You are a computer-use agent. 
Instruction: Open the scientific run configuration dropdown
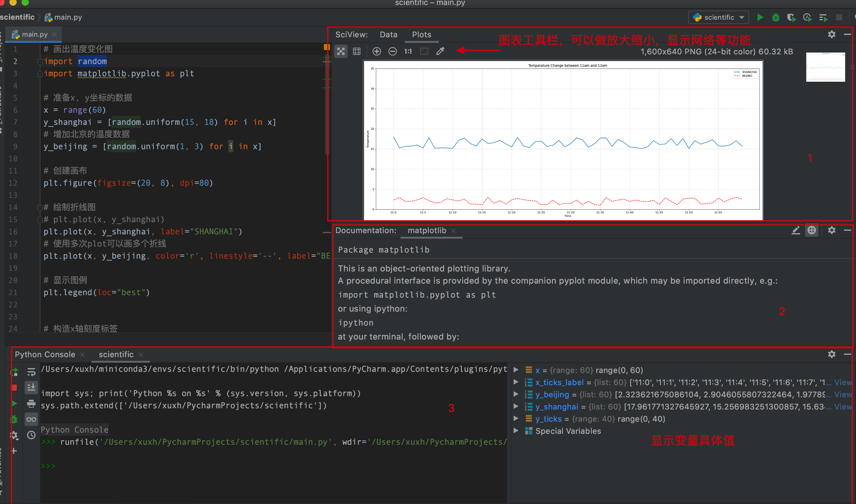click(x=718, y=17)
